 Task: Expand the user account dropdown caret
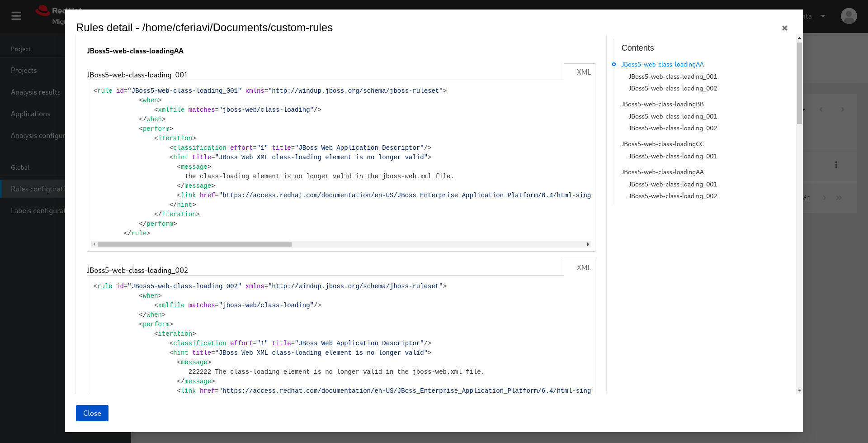[823, 16]
